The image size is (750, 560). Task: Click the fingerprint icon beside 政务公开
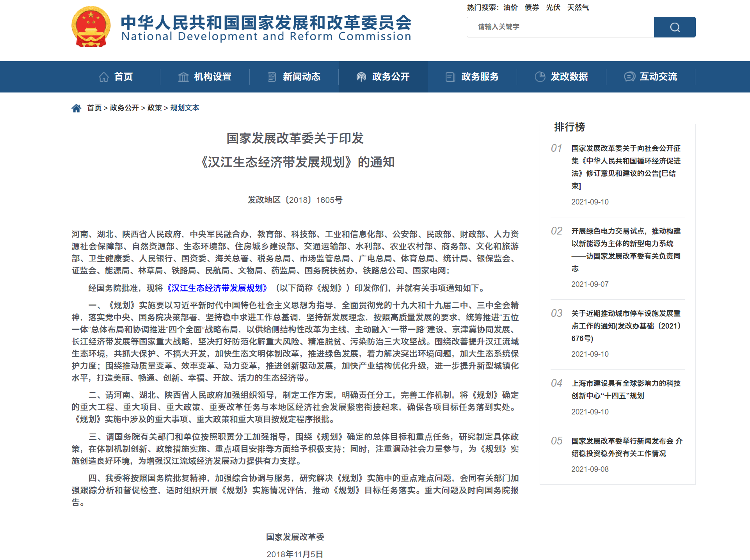[361, 77]
